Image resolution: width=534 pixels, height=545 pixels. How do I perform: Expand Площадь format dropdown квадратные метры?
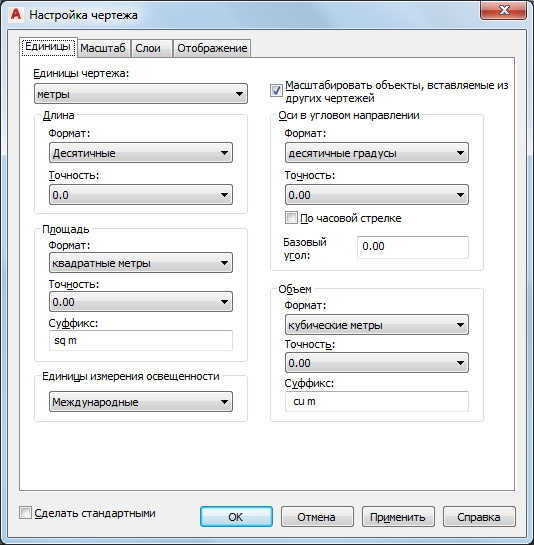click(141, 263)
